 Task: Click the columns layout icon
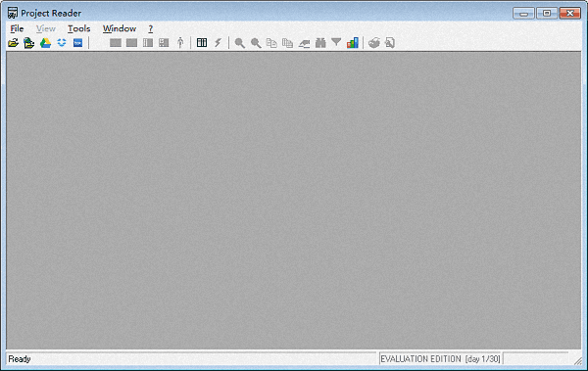tap(202, 43)
